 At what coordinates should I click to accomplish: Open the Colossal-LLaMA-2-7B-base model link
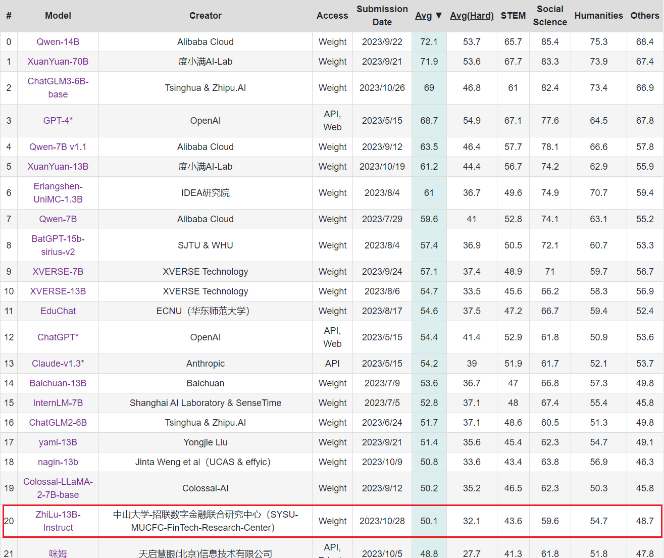(x=57, y=487)
